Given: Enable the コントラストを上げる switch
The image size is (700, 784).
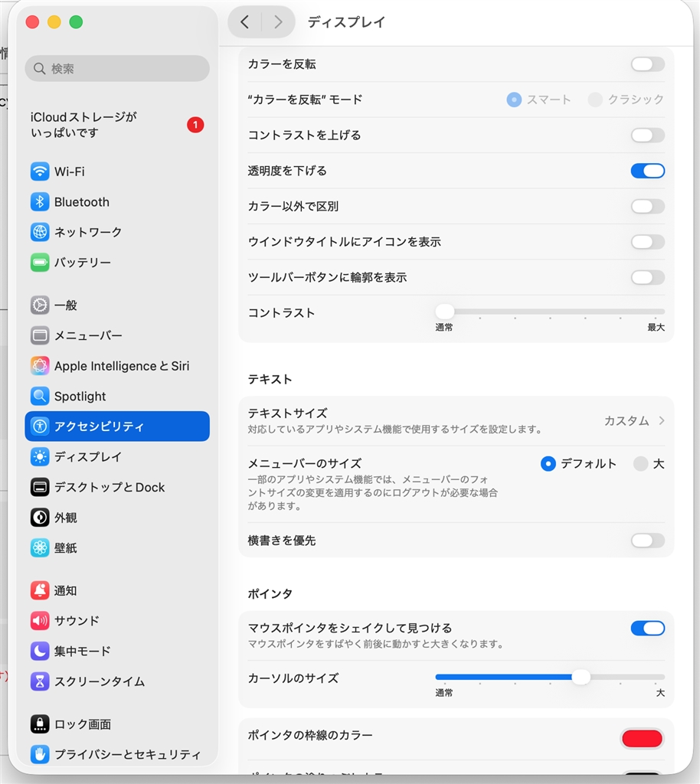Looking at the screenshot, I should point(647,136).
